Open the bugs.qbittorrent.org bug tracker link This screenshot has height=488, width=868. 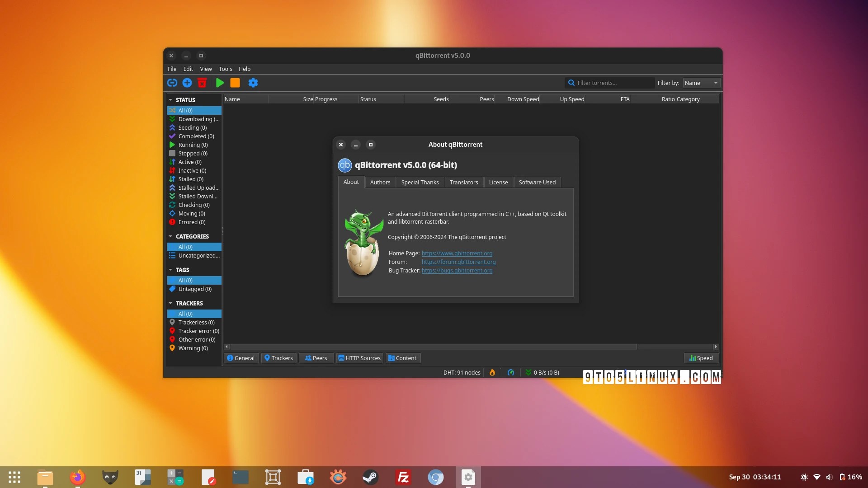(457, 270)
